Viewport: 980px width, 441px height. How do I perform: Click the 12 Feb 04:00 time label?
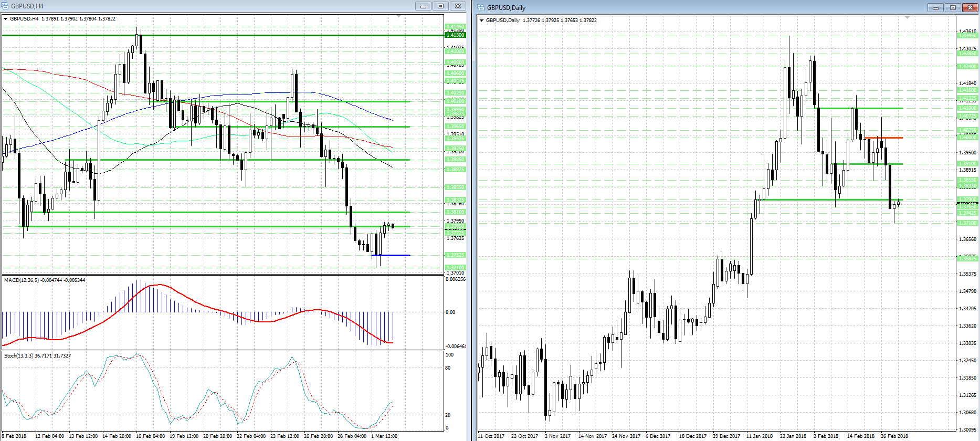[50, 436]
